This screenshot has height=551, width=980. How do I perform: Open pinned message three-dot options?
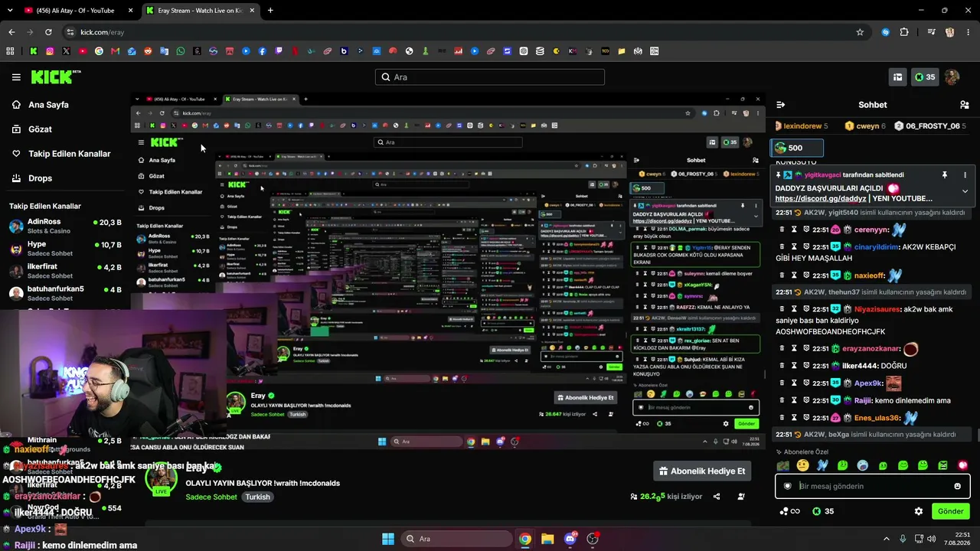point(965,175)
